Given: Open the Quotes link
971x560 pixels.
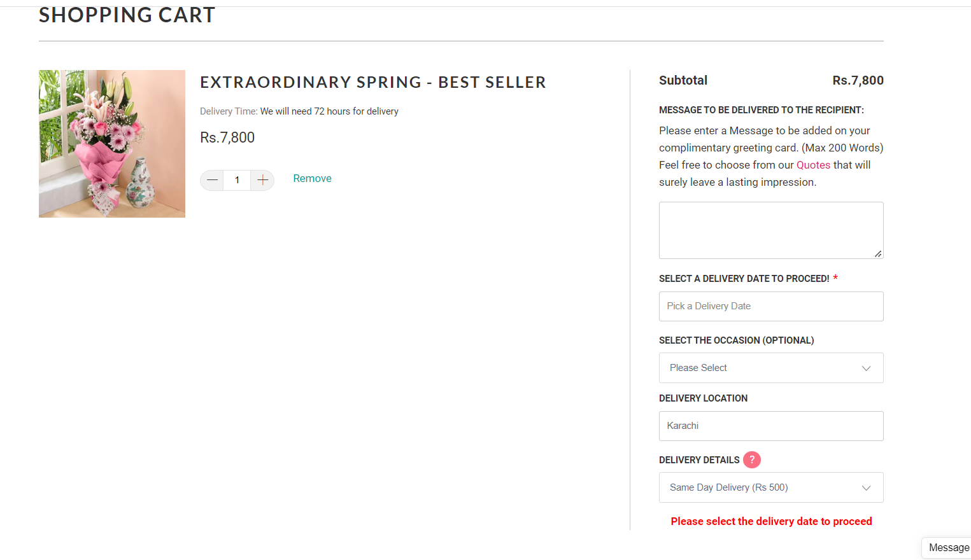Looking at the screenshot, I should (x=813, y=165).
